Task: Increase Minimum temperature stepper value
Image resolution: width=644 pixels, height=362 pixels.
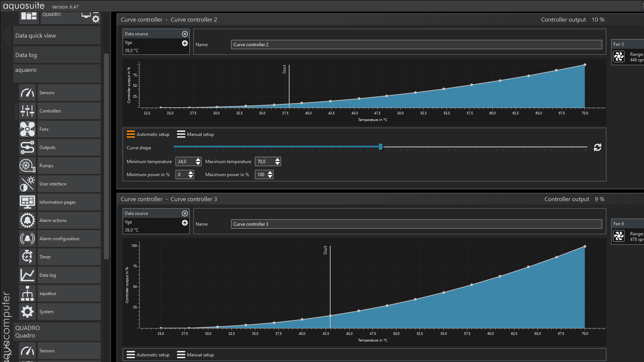Action: 198,159
